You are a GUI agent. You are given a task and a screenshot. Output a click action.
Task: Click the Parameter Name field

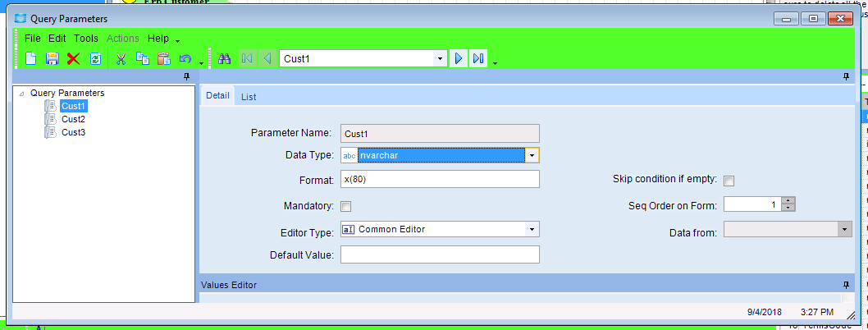(x=440, y=134)
